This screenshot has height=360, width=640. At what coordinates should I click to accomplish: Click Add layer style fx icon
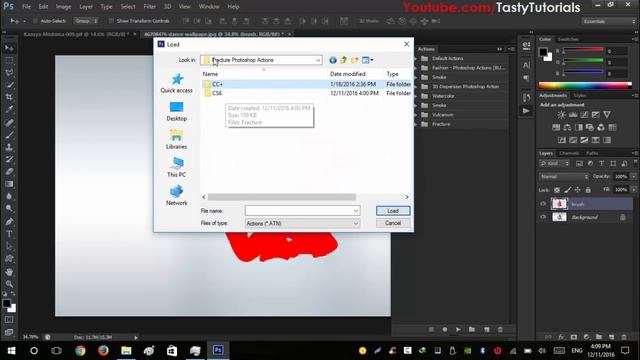[x=561, y=337]
